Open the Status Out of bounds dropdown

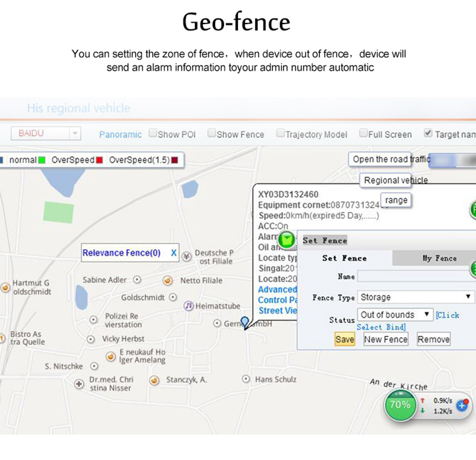coord(395,315)
